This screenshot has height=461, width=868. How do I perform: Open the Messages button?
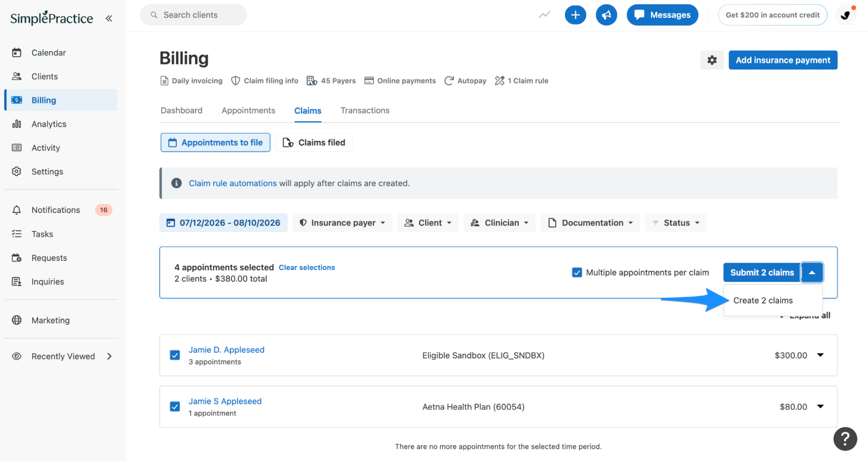662,15
